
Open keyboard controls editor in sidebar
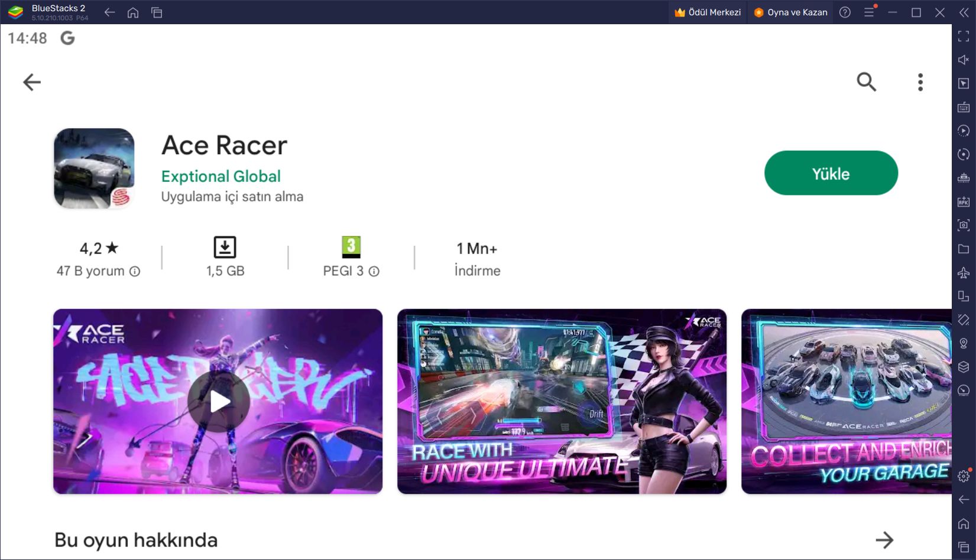click(x=964, y=107)
